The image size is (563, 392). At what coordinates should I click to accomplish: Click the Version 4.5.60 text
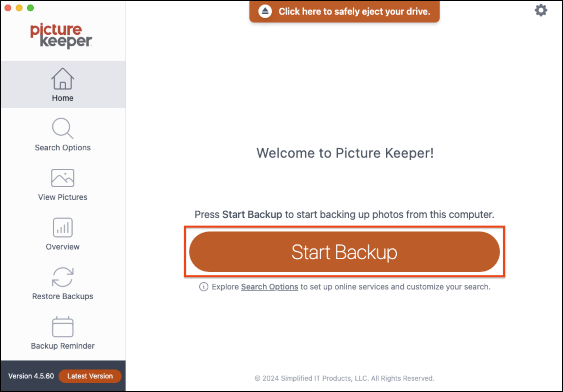31,376
